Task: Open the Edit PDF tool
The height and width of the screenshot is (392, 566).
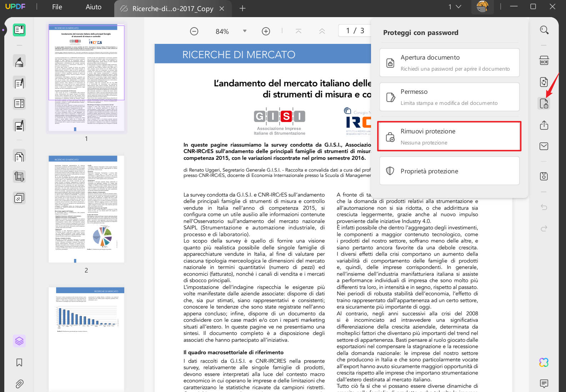Action: click(x=19, y=83)
